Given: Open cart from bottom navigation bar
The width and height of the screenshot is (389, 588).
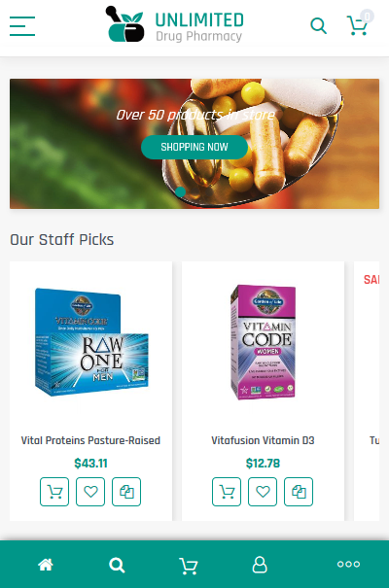Looking at the screenshot, I should pos(189,566).
